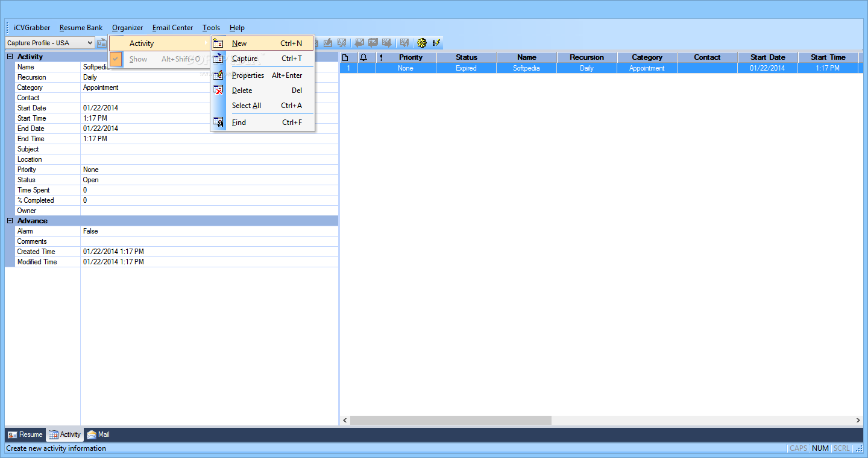
Task: Collapse the Activity property section
Action: tap(10, 57)
